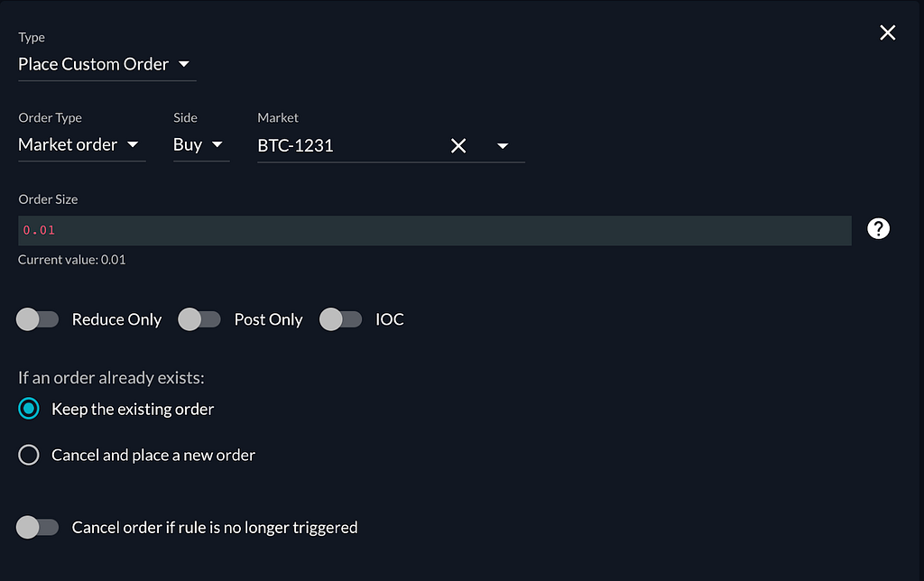Click the BTC-1231 market text field
The image size is (924, 581).
point(351,145)
